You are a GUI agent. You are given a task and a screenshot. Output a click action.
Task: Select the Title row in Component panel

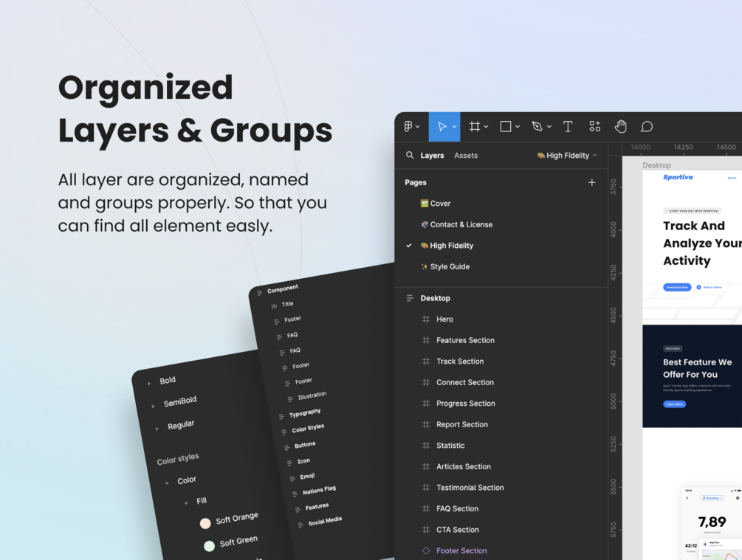pos(287,304)
